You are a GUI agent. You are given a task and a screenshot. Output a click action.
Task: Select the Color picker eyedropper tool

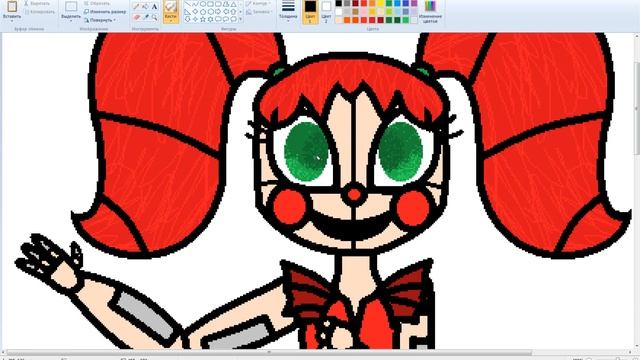(x=146, y=17)
